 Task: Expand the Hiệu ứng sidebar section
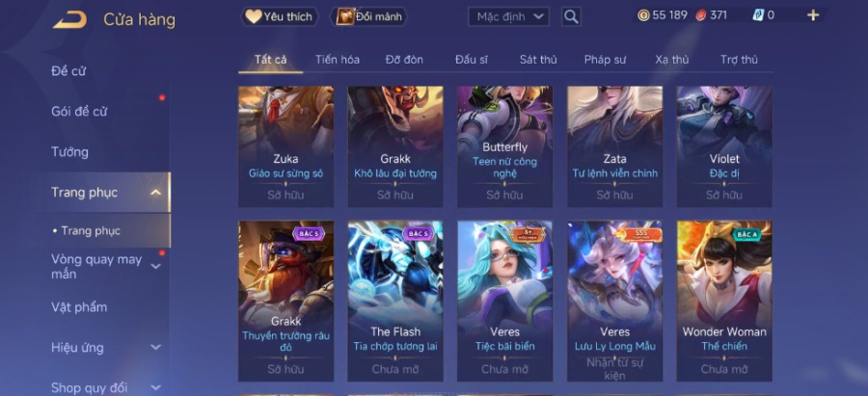156,347
